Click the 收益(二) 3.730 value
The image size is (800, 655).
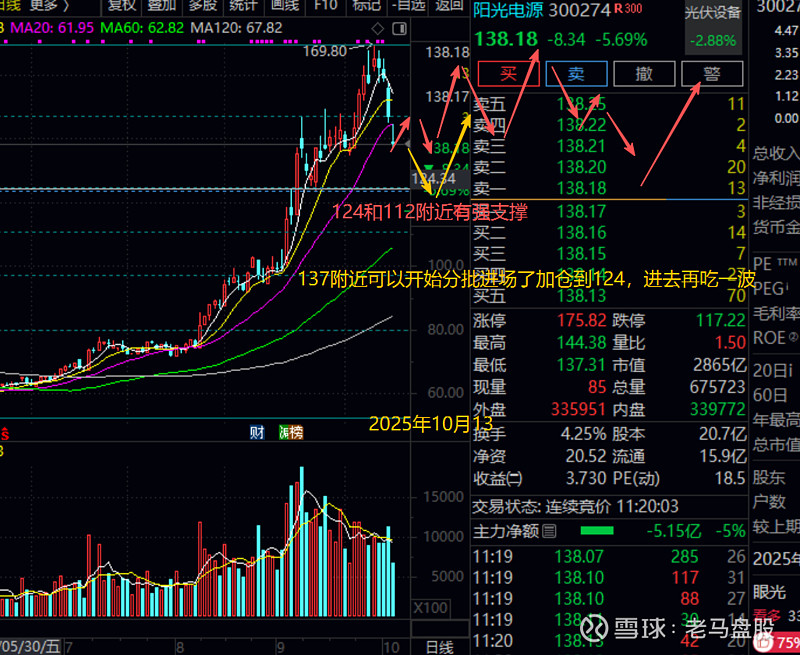586,478
